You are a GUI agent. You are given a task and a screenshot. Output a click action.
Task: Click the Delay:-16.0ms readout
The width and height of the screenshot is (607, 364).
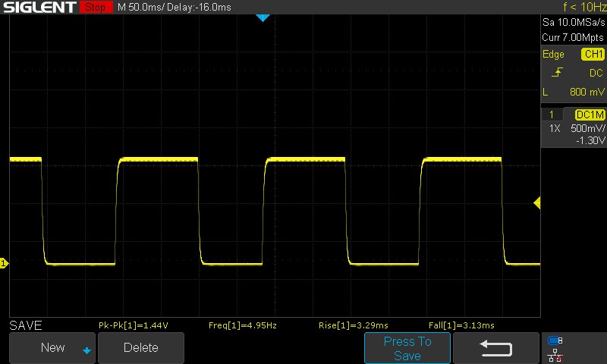click(200, 7)
